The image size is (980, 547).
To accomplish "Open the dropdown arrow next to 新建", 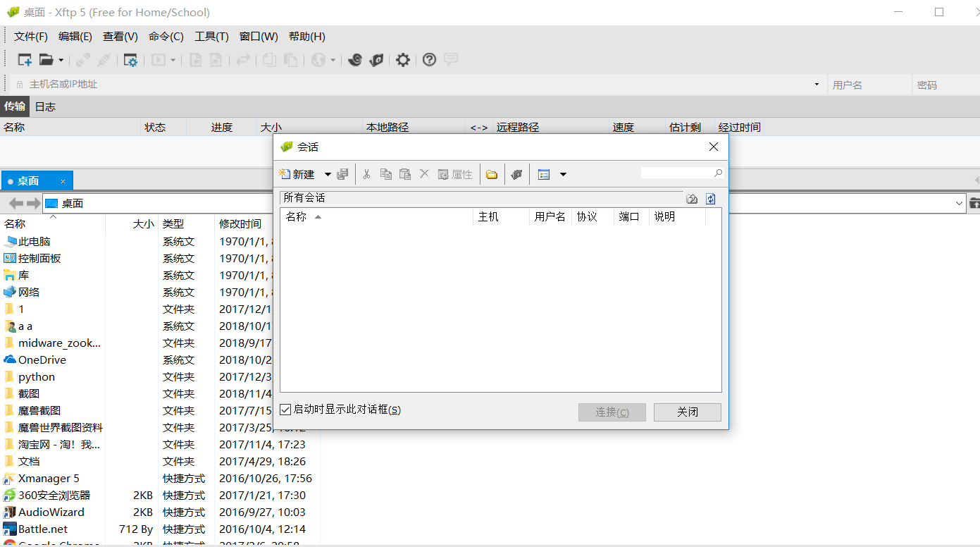I will pyautogui.click(x=328, y=174).
